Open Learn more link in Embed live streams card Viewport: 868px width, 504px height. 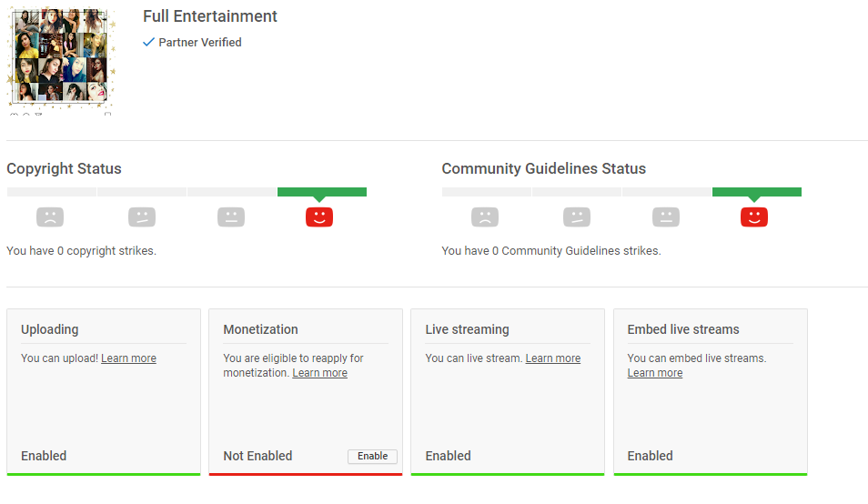pyautogui.click(x=655, y=373)
